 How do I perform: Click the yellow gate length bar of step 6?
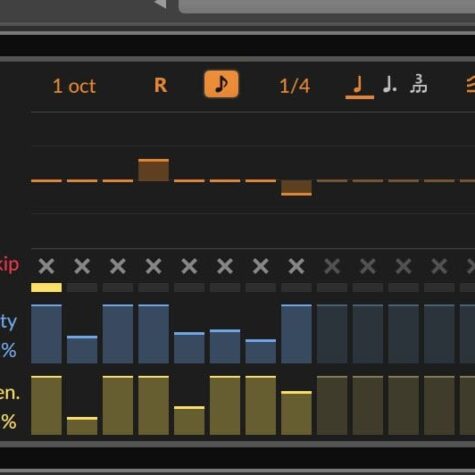(x=225, y=405)
